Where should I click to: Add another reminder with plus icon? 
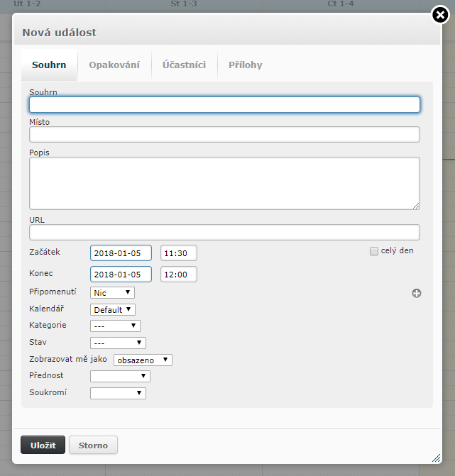coord(417,293)
